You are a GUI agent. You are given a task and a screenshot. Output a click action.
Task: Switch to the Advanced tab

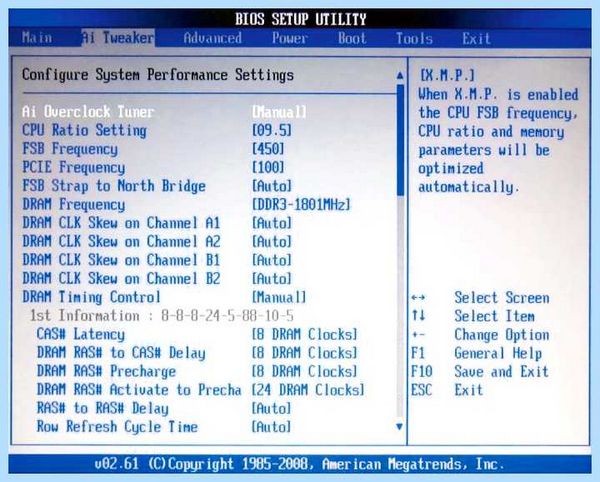pos(212,38)
